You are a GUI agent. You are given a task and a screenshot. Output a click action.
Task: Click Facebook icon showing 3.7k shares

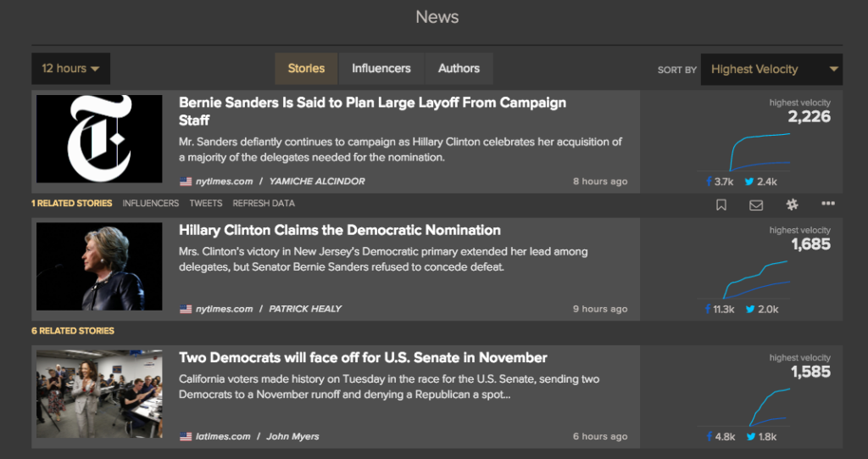point(709,182)
